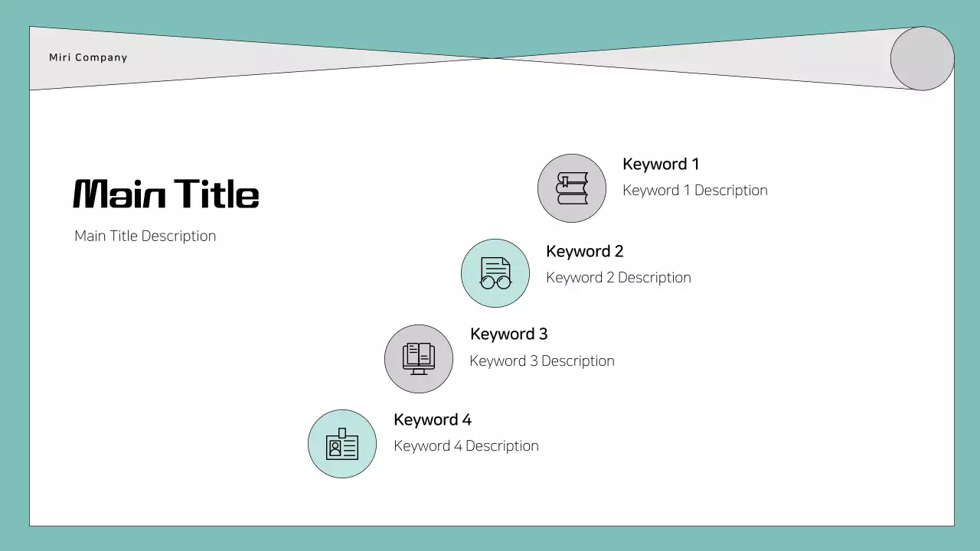Select the document with glasses icon

[x=495, y=273]
